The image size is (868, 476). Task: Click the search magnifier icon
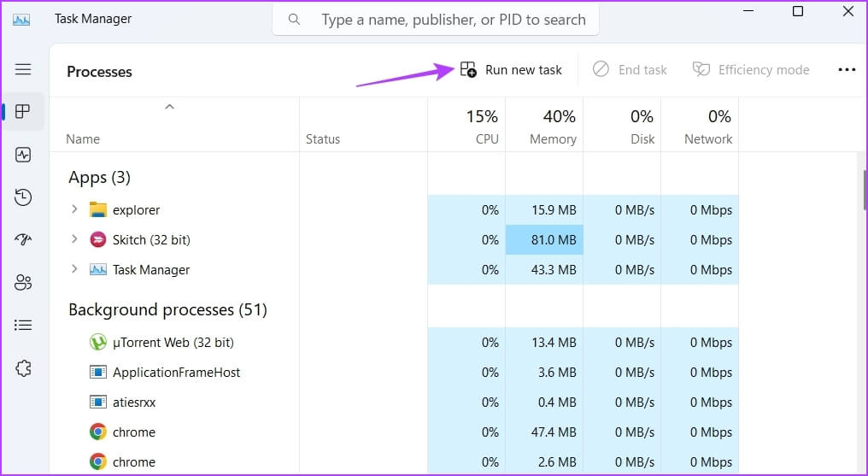(294, 20)
